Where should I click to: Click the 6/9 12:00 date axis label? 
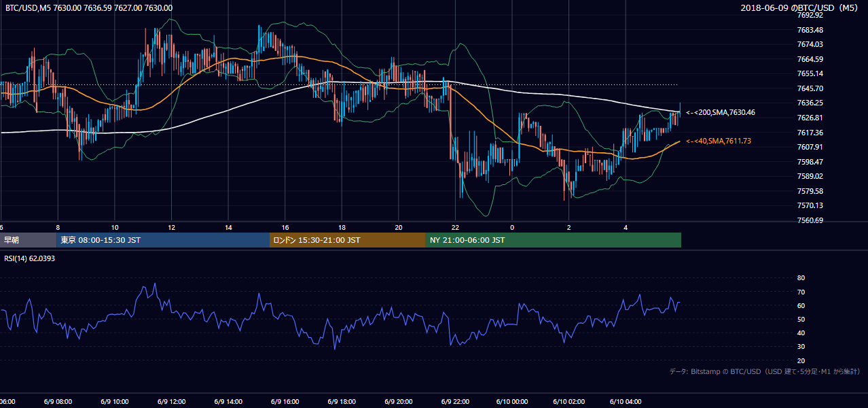[x=172, y=401]
